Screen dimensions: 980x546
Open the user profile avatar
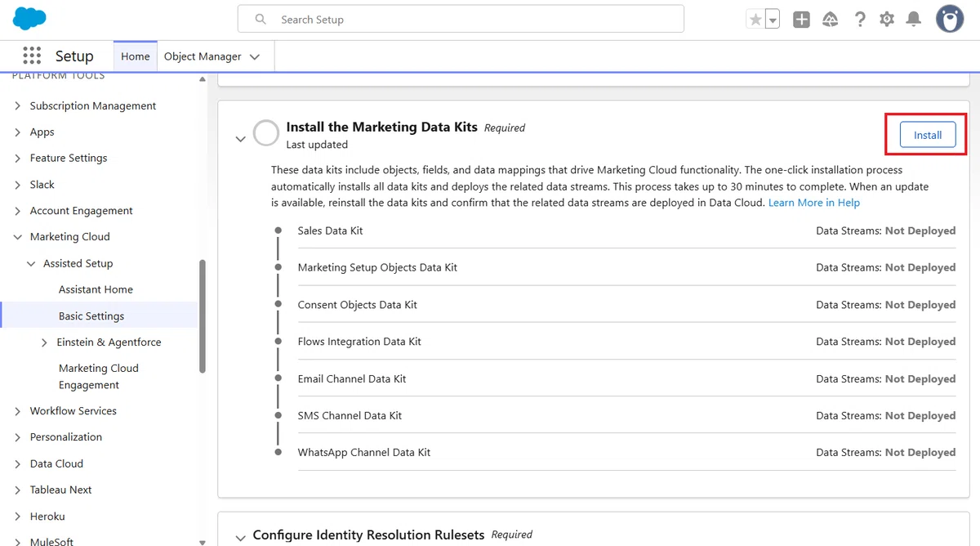click(x=950, y=19)
